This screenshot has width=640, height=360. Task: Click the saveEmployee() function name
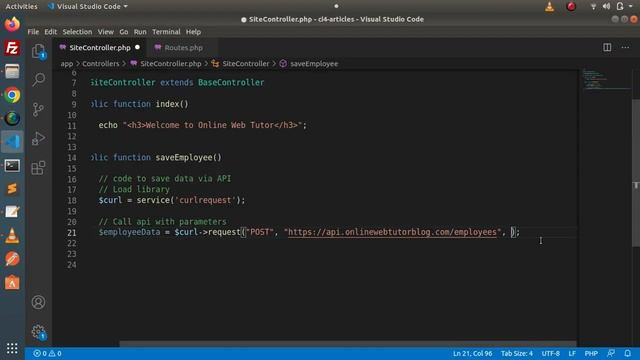tap(188, 157)
